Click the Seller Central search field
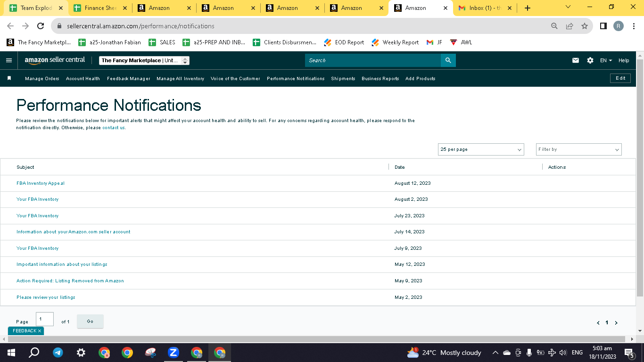 [x=373, y=60]
